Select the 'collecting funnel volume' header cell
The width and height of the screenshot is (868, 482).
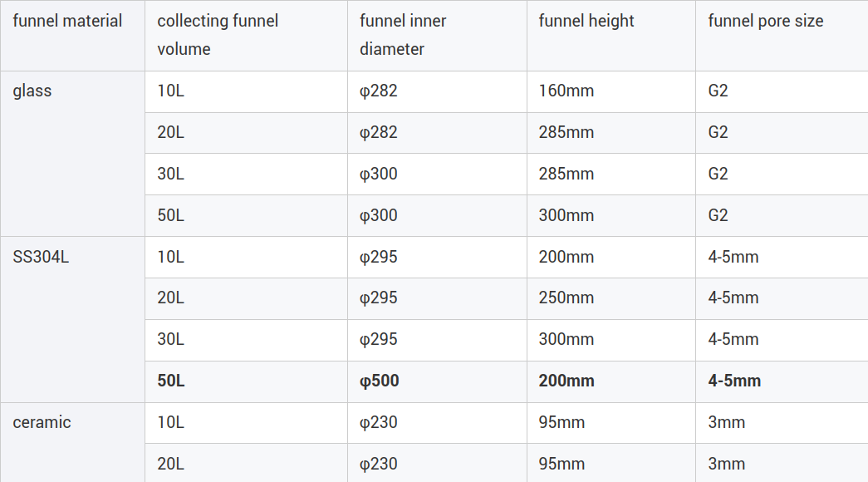pyautogui.click(x=247, y=36)
